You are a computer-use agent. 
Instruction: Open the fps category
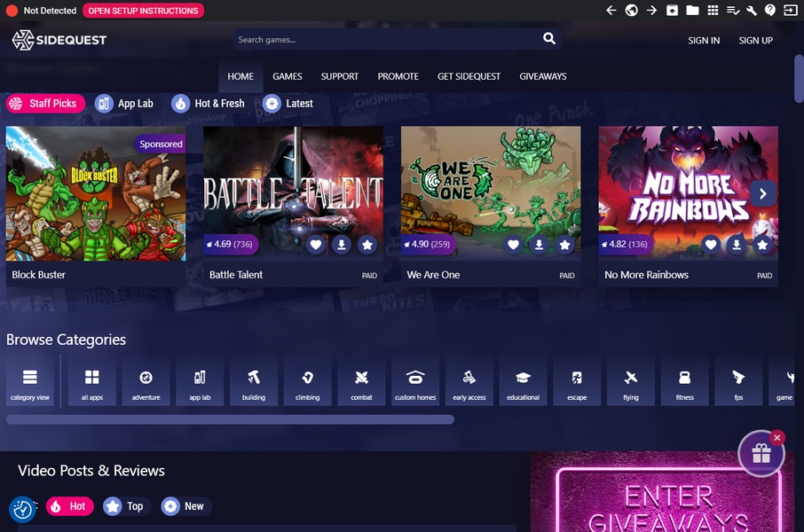tap(737, 383)
